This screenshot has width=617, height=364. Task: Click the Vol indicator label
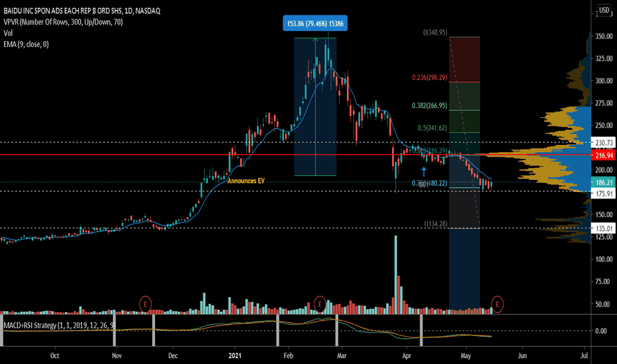8,33
